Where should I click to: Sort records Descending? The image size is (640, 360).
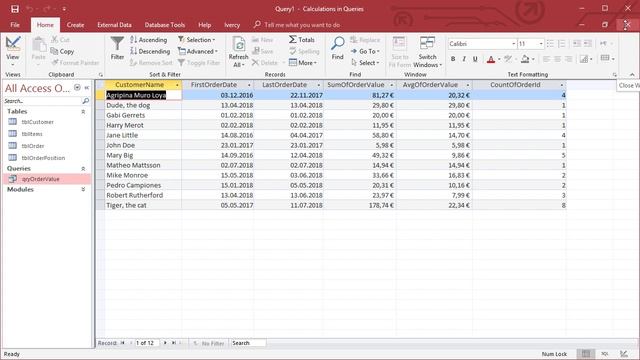tap(150, 51)
